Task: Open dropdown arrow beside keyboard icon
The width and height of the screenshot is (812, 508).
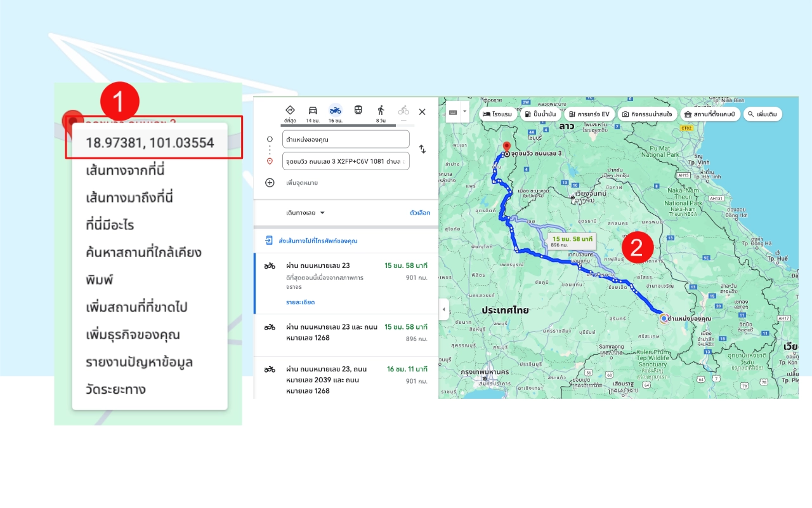Action: [x=465, y=112]
